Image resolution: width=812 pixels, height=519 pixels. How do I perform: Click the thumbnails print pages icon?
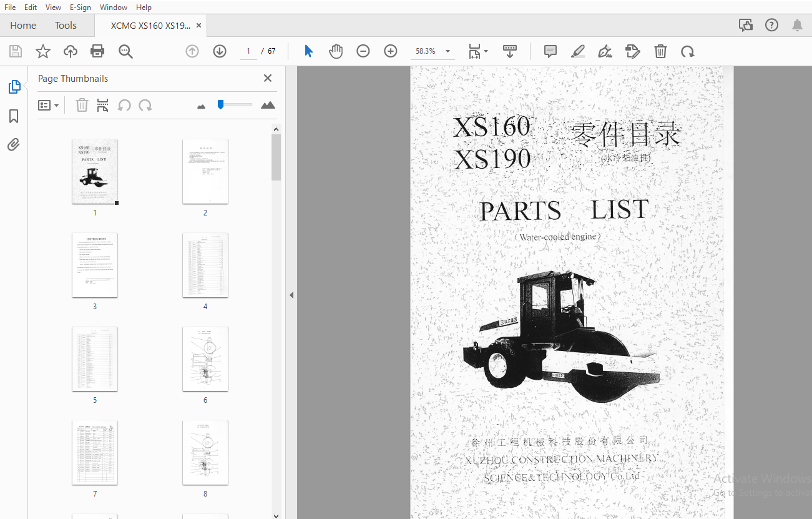(103, 105)
